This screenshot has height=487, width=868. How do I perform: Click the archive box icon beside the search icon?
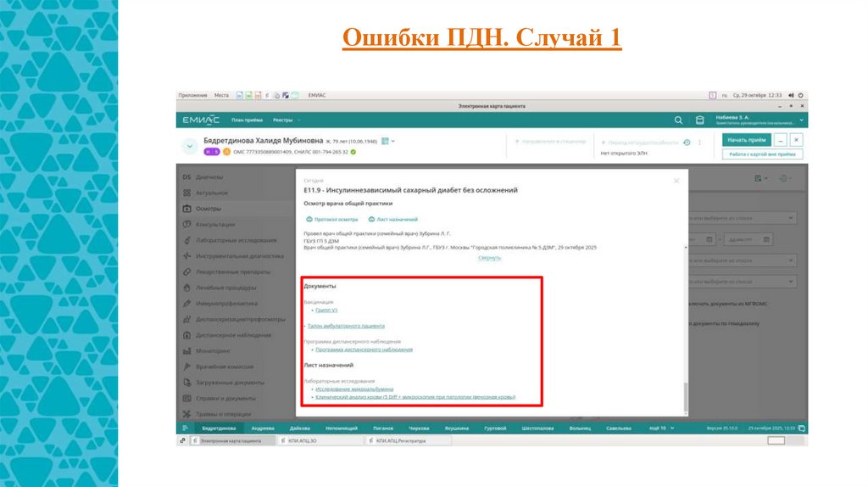[699, 120]
